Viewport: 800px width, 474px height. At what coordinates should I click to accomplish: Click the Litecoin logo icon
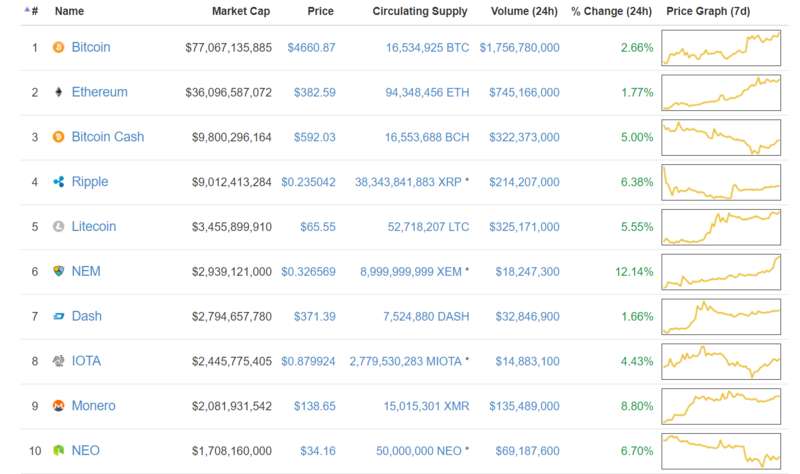tap(58, 227)
